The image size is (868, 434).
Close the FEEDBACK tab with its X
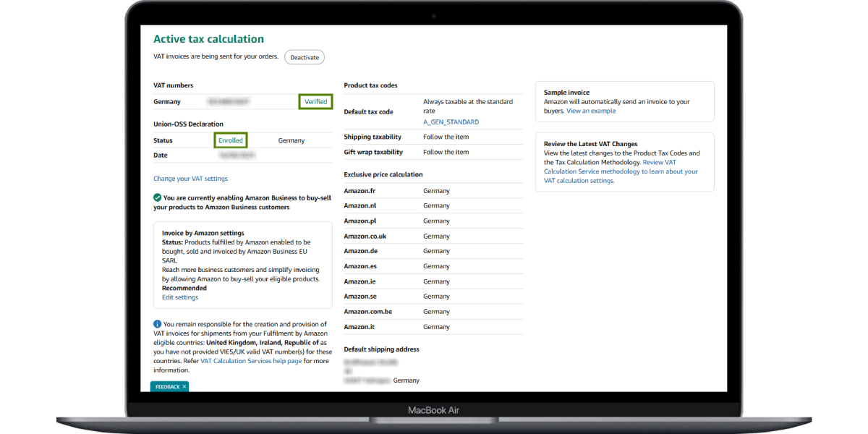(x=184, y=387)
